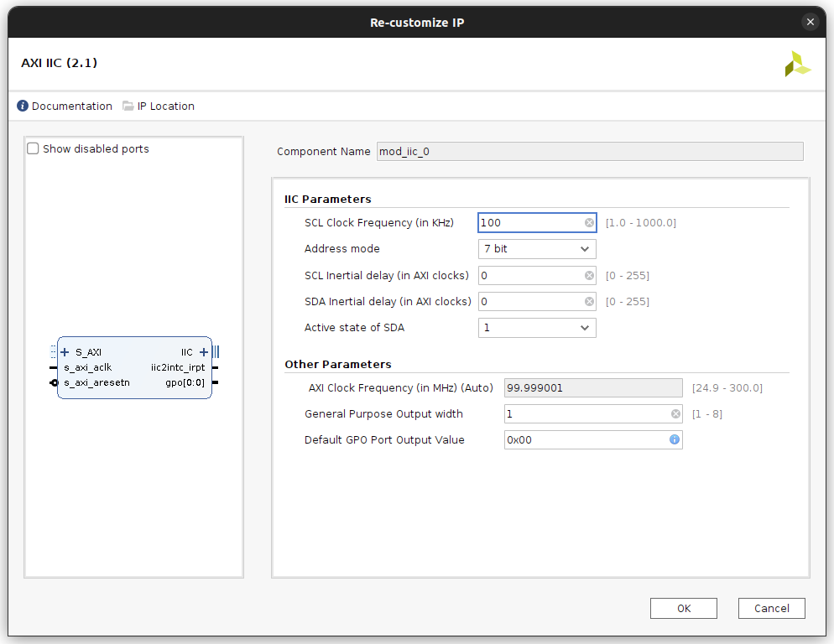Clear the General Purpose Output width
The width and height of the screenshot is (834, 644).
click(675, 414)
